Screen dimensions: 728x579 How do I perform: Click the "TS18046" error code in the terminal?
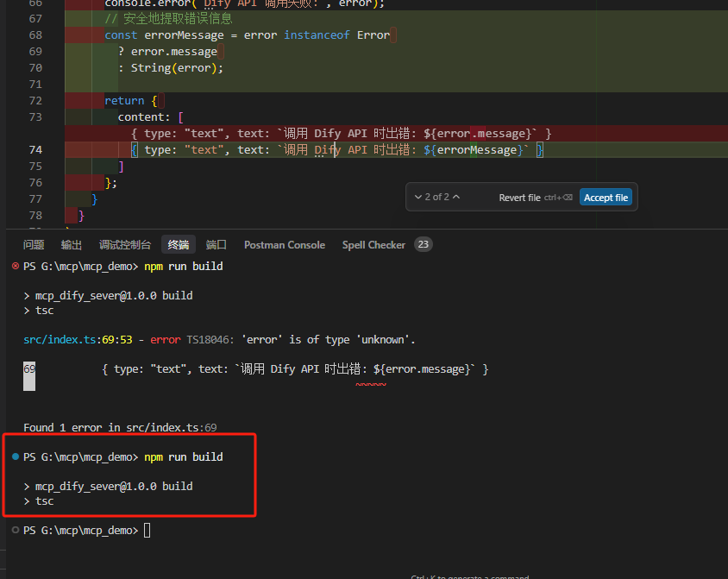click(x=208, y=339)
